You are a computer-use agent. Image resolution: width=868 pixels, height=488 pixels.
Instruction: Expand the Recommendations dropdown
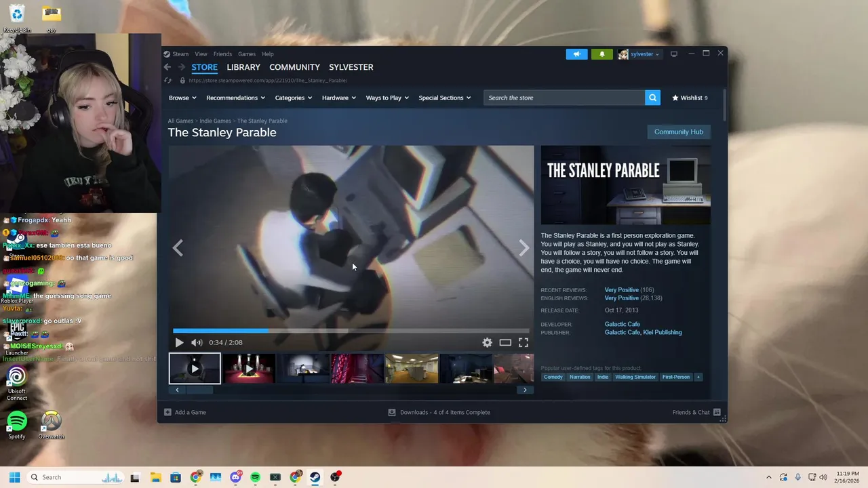coord(235,98)
